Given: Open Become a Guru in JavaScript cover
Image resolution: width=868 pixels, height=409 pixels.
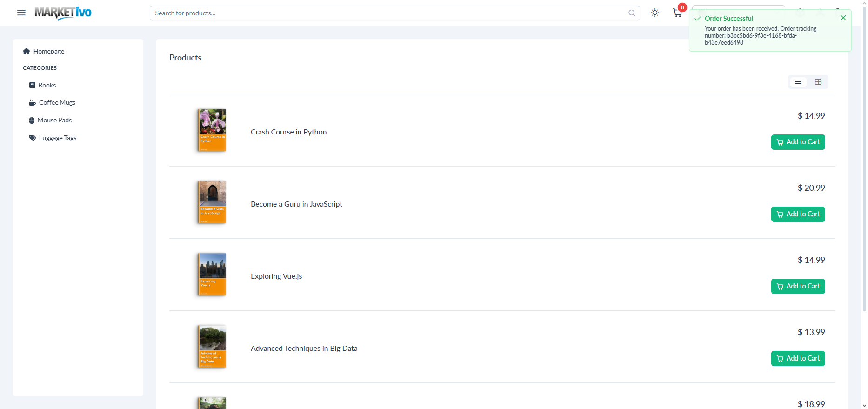Looking at the screenshot, I should (x=212, y=202).
